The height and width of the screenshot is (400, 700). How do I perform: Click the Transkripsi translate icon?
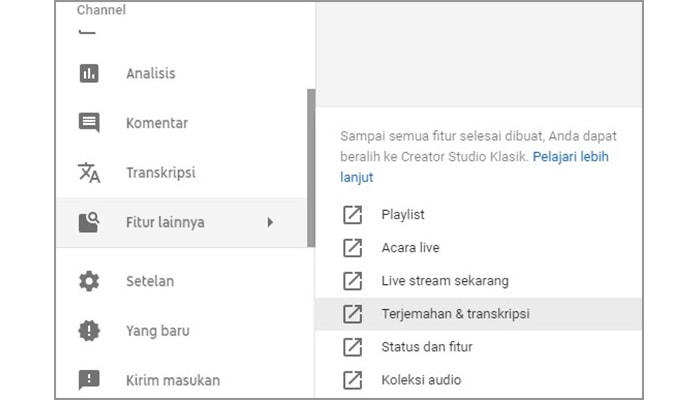click(89, 172)
